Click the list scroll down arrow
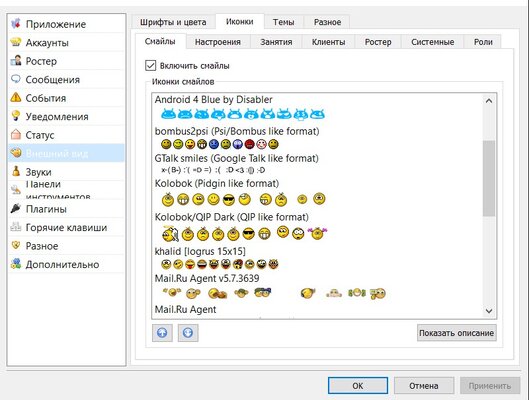The height and width of the screenshot is (400, 529). 489,311
